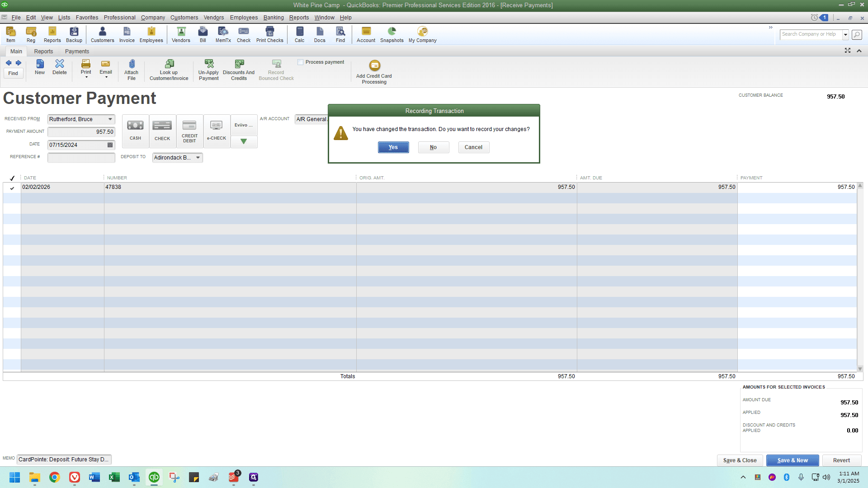Open Print Checks icon
Screen dimensions: 868x488
[x=270, y=34]
